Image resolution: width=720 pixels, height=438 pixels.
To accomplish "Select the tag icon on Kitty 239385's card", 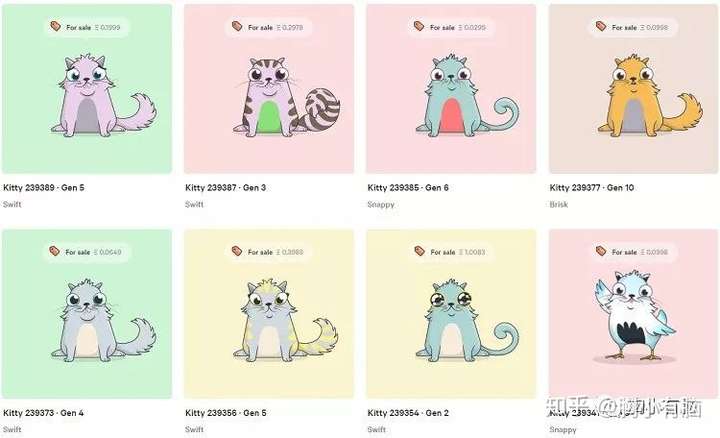I will (419, 26).
